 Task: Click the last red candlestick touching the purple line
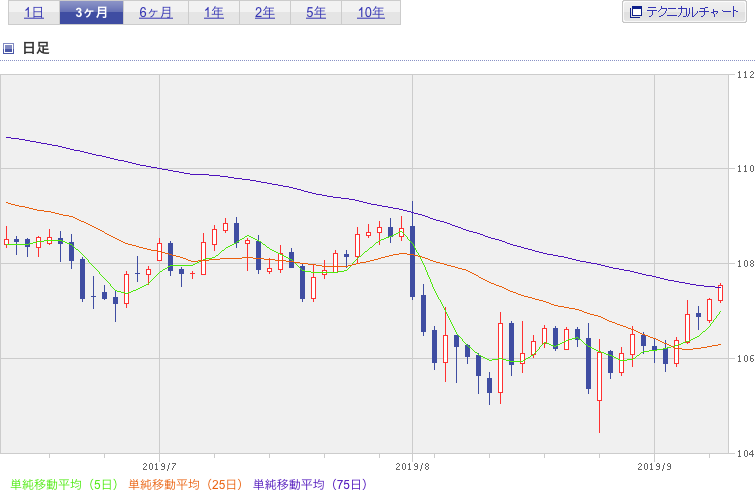(x=720, y=293)
